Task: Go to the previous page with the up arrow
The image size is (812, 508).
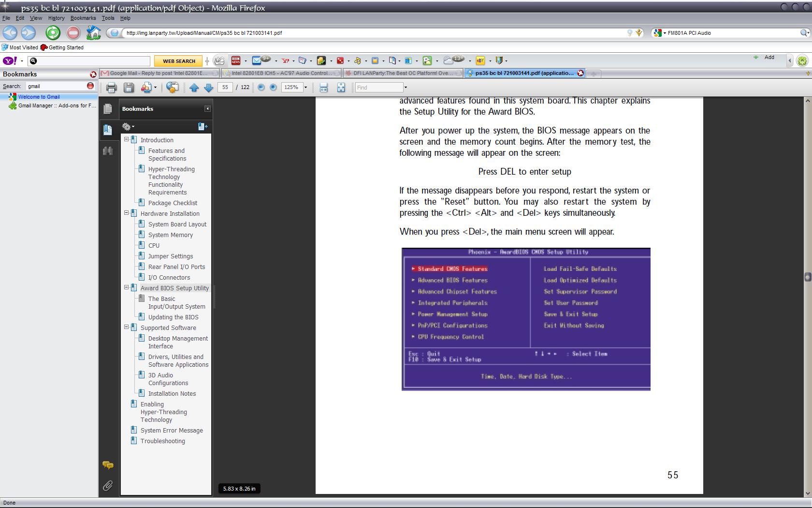Action: (x=194, y=88)
